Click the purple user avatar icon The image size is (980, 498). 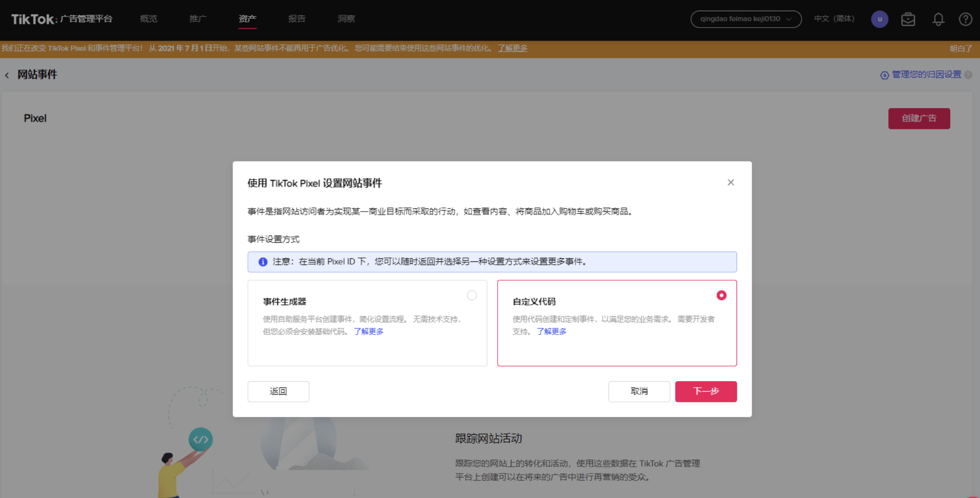coord(879,19)
